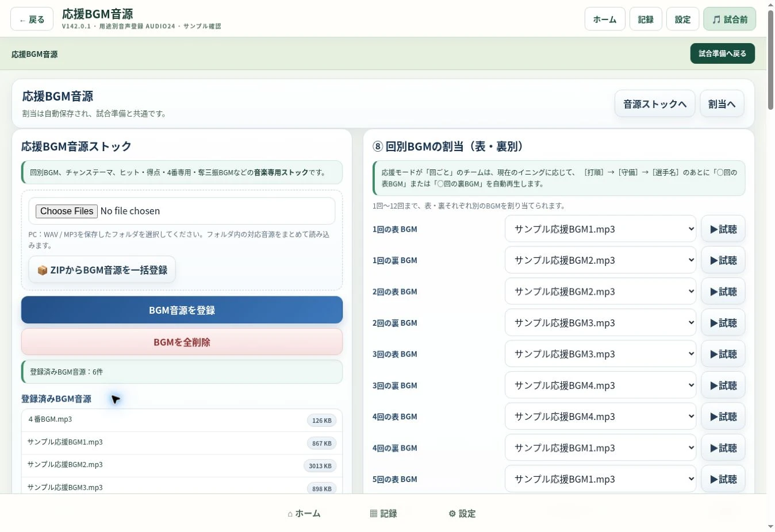Play preview for 4回の裏 BGM

(x=723, y=448)
